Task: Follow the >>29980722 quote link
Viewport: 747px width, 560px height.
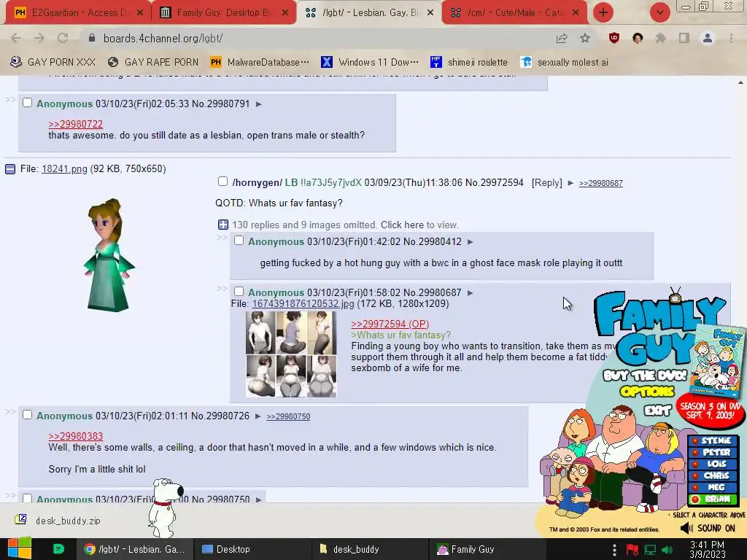Action: point(76,124)
